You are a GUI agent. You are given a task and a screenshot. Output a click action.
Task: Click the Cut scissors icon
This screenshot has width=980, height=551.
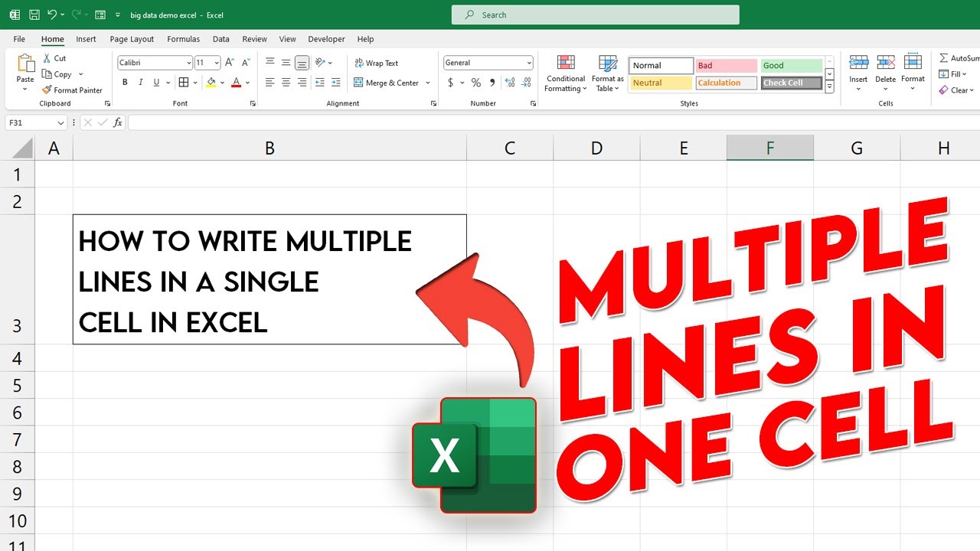click(x=47, y=58)
